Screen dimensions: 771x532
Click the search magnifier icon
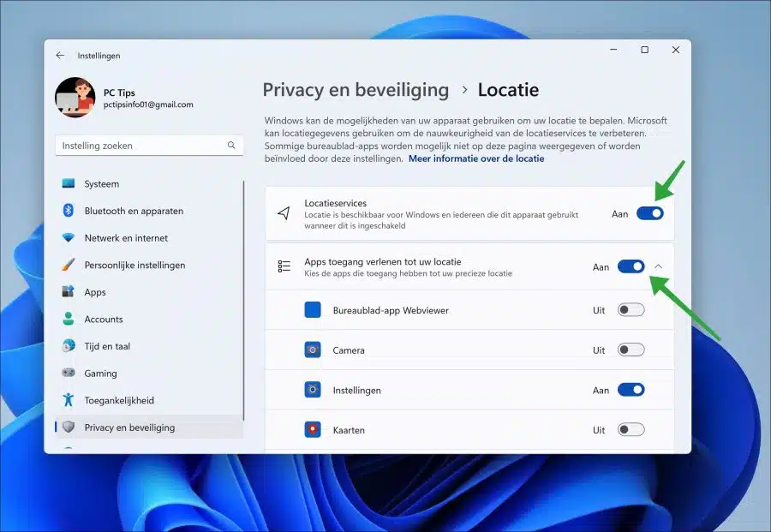coord(231,145)
